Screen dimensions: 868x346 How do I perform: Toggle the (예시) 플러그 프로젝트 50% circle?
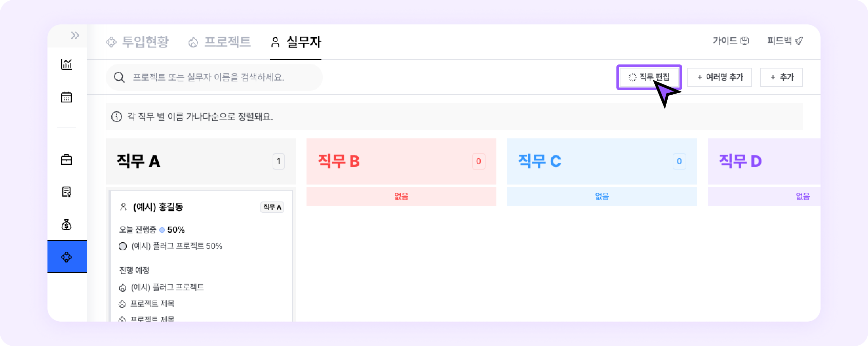123,246
